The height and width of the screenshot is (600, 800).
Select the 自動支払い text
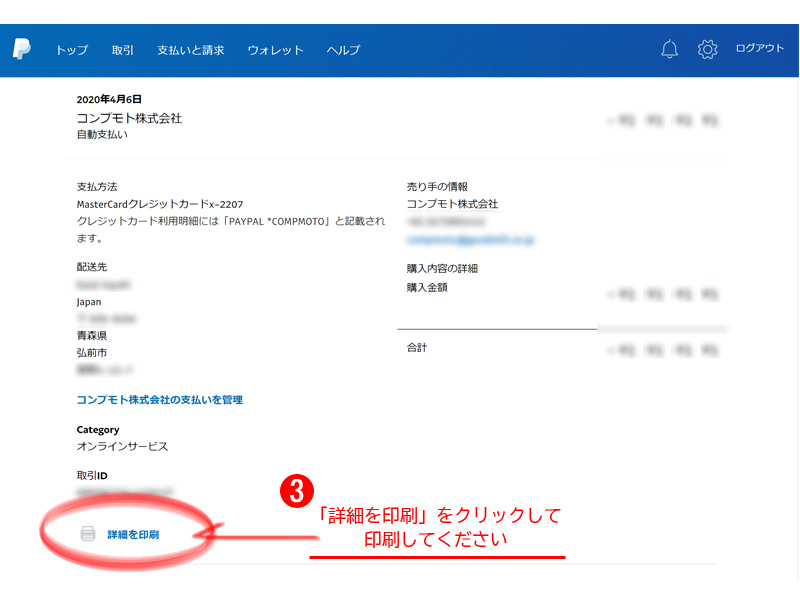[102, 134]
